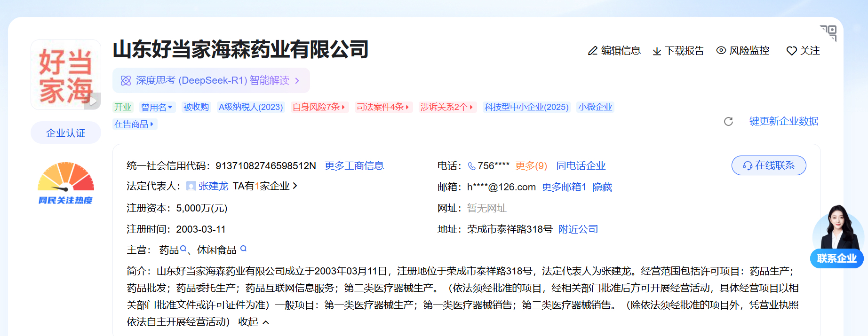Click 注册时间 value 2003-03-11
This screenshot has height=336, width=868.
(201, 229)
